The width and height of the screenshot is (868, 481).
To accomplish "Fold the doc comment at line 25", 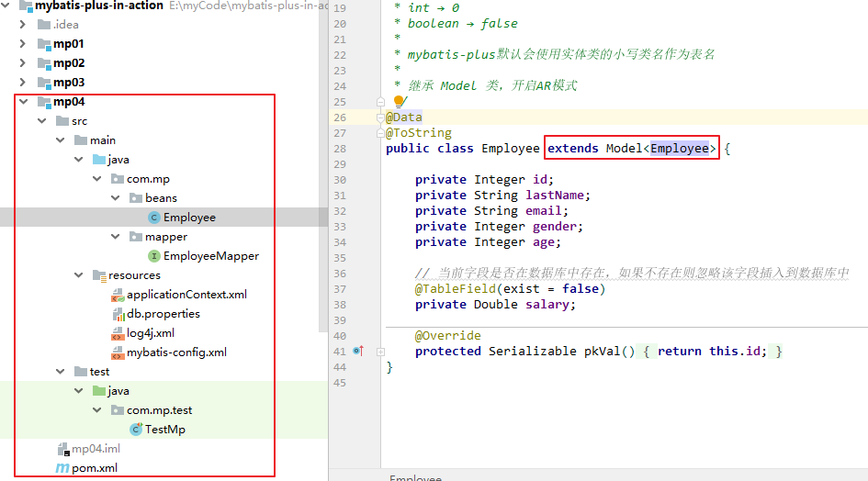I will click(381, 102).
